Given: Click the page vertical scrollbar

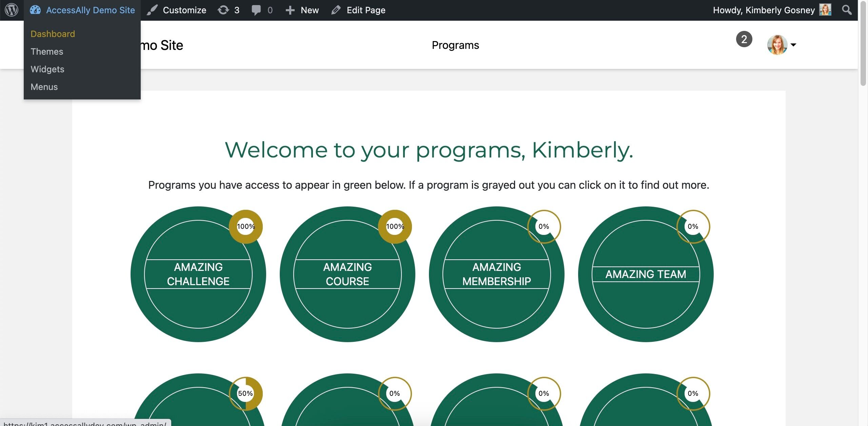Looking at the screenshot, I should (x=863, y=44).
